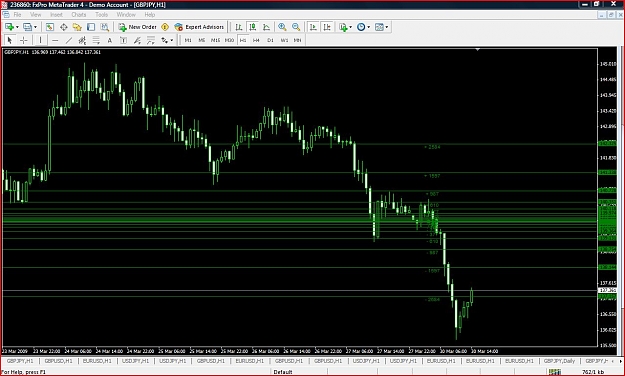The image size is (625, 376).
Task: Switch to M5 timeframe
Action: tap(202, 40)
